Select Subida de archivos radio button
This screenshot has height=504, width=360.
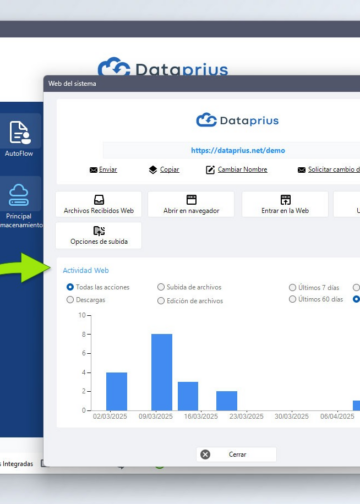point(161,287)
